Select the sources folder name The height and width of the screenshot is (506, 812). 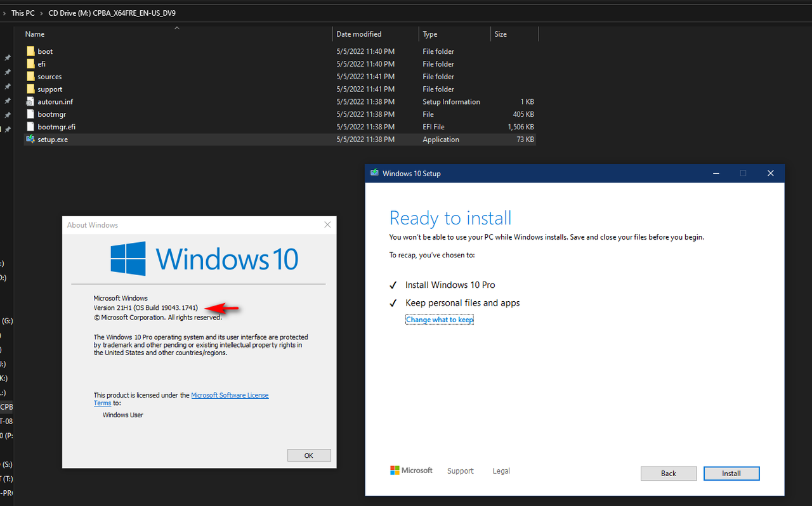[49, 77]
